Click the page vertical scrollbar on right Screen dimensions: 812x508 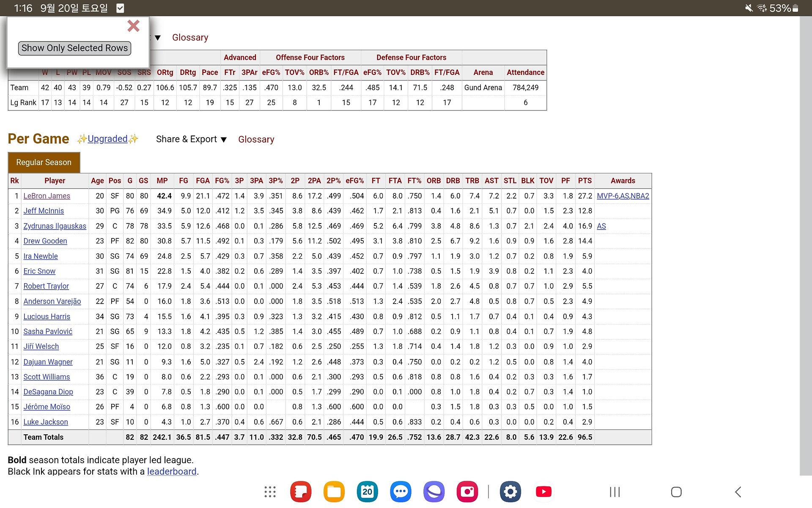[x=805, y=246]
